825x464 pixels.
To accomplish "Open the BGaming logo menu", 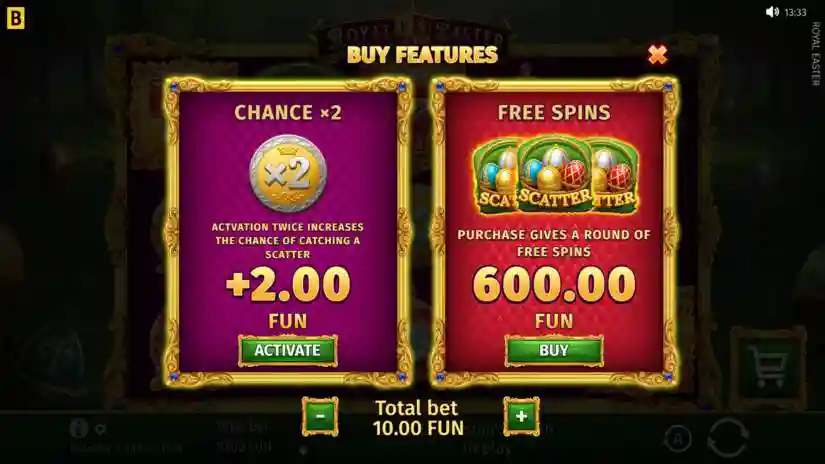I will pyautogui.click(x=15, y=18).
